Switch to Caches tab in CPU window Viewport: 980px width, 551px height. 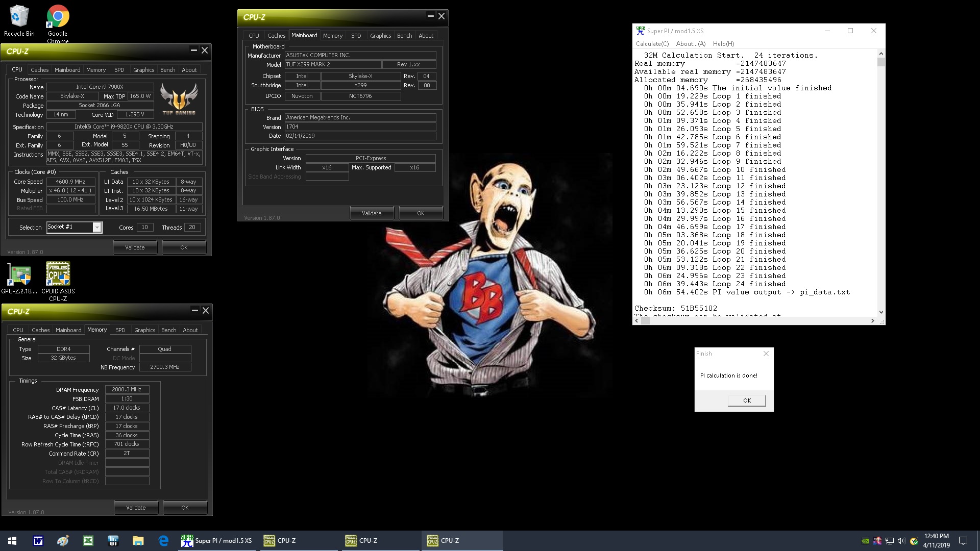tap(40, 70)
